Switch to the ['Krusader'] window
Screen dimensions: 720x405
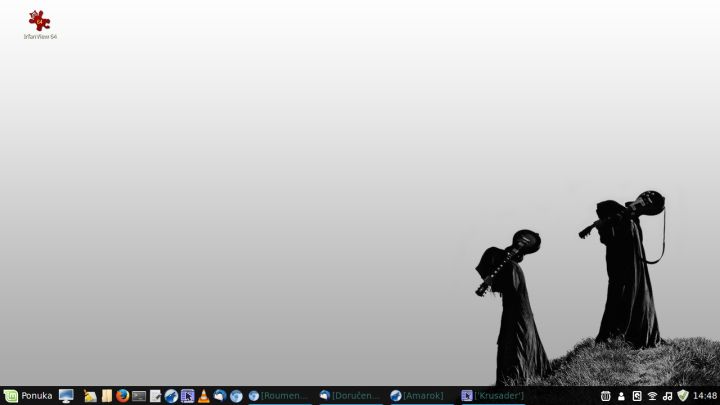(x=493, y=396)
